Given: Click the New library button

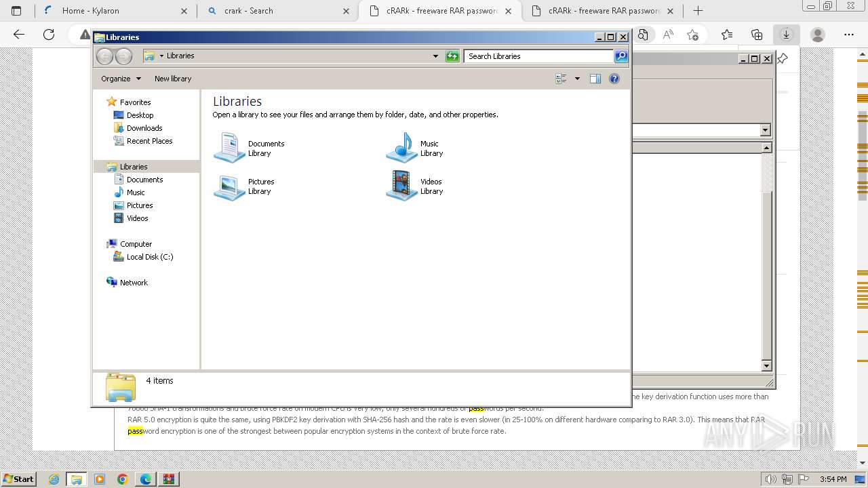Looking at the screenshot, I should coord(173,79).
